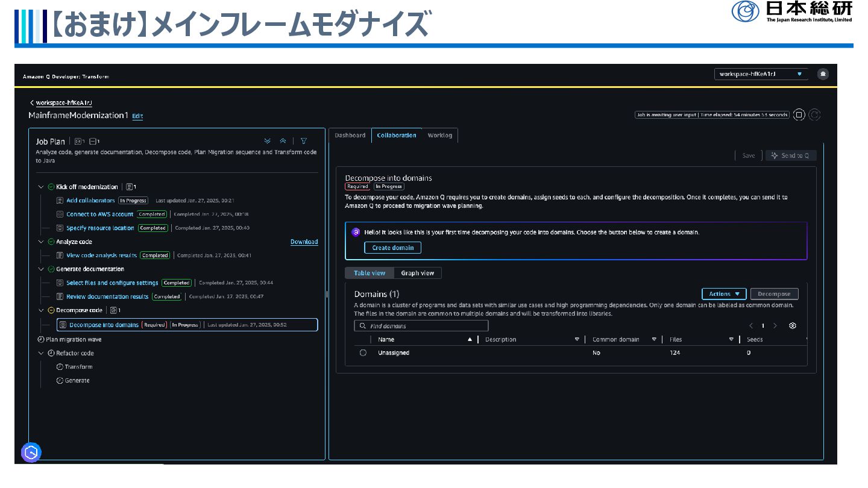Click the clock icon beside Refactor code
Viewport: 868px width, 488px height.
pyautogui.click(x=51, y=353)
